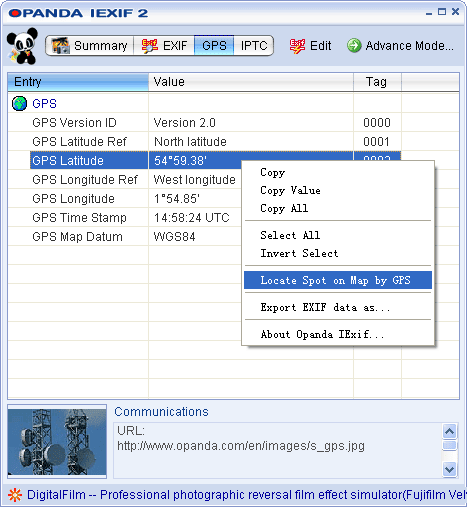Click the orange DigitalFilm star icon
467x507 pixels.
point(15,495)
